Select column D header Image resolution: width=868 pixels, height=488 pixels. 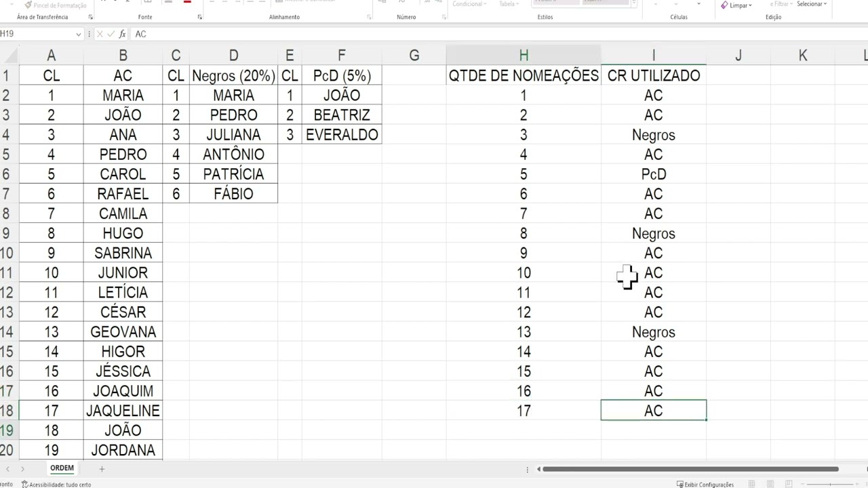pos(233,56)
